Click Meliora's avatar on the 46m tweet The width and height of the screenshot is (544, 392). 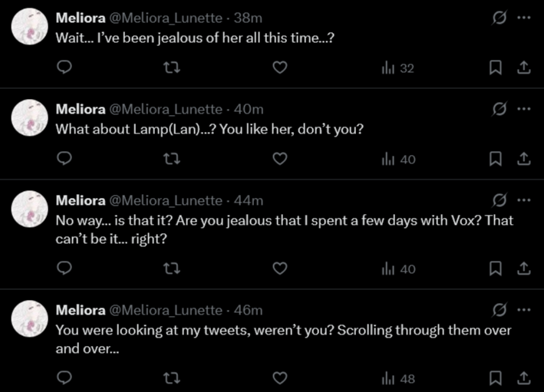[x=30, y=318]
